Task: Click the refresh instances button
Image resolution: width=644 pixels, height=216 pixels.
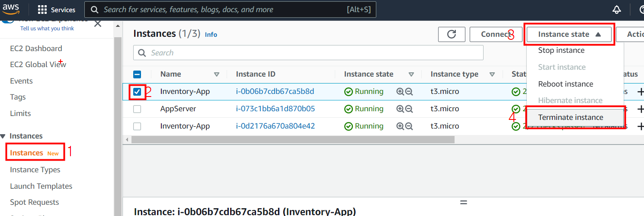Action: 452,34
